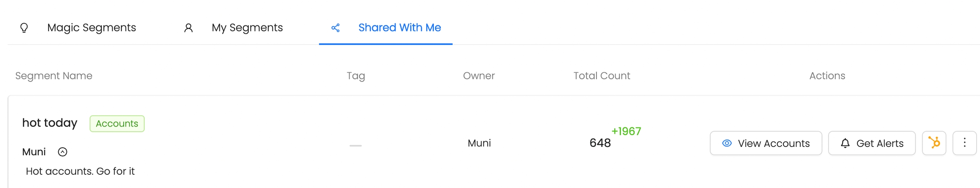
Task: Select the Shared With Me tab
Action: pos(399,28)
